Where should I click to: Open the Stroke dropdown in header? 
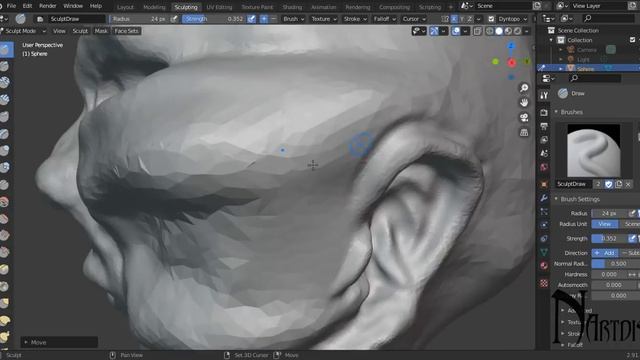point(355,19)
